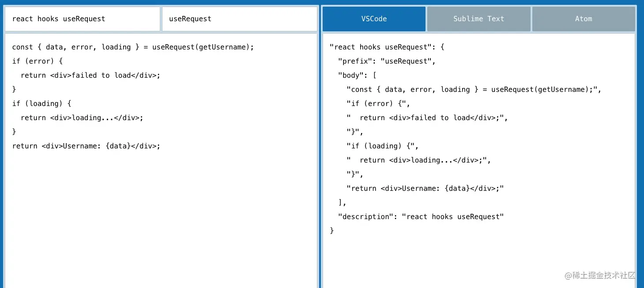Click 'if (loading) {' line in left editor
Viewport: 644px width, 288px height.
coord(41,104)
